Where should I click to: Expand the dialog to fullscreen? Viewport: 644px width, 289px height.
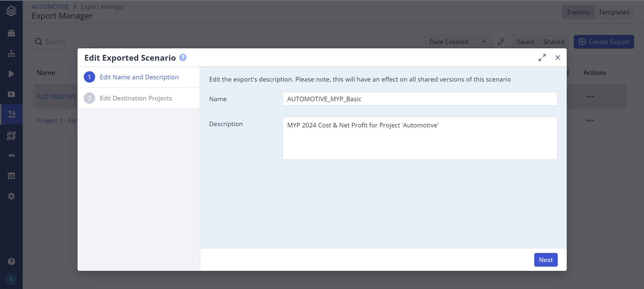tap(542, 58)
